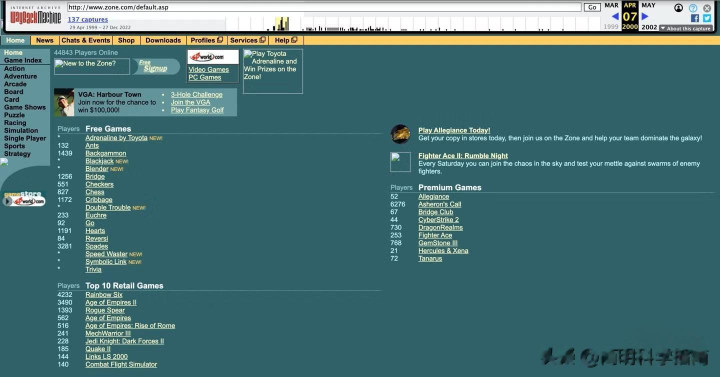
Task: Expand the About this capture dropdown
Action: (x=686, y=28)
